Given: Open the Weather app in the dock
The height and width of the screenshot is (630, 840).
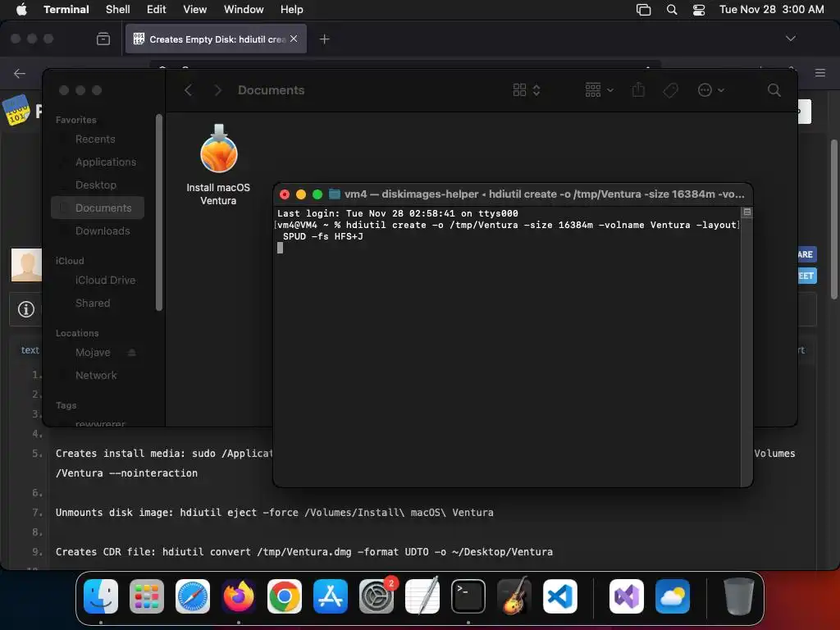Looking at the screenshot, I should (x=673, y=596).
